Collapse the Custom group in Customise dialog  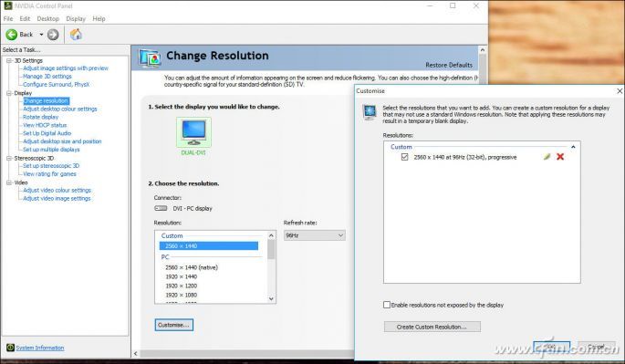point(573,147)
